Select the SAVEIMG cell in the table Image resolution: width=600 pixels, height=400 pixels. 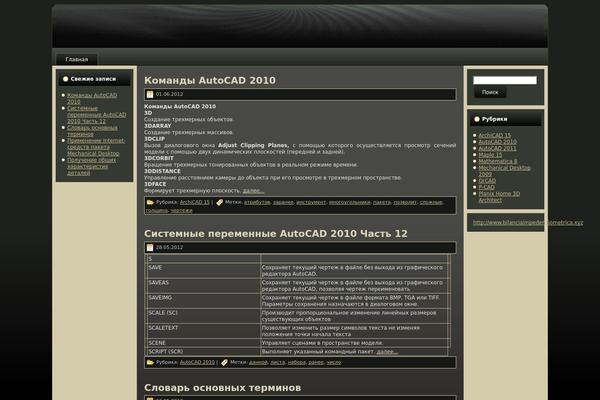[204, 301]
